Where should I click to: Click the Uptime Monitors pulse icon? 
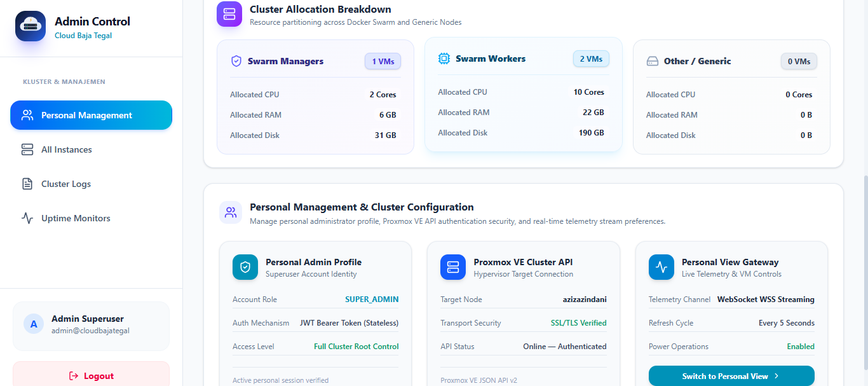click(27, 218)
